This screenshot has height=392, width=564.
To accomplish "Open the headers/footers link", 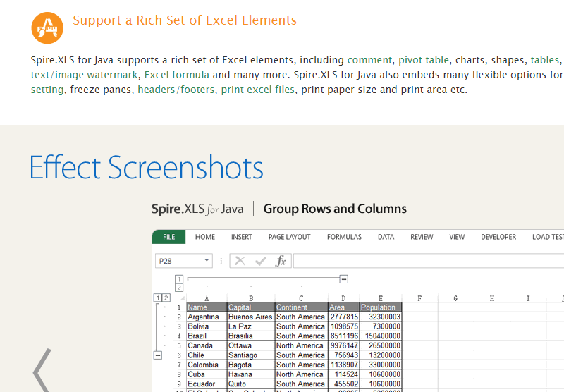I will [x=176, y=90].
